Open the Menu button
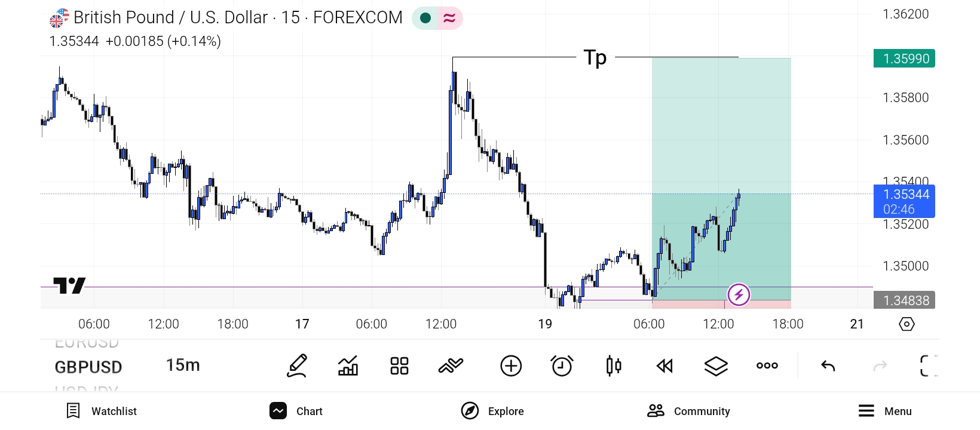 [885, 411]
